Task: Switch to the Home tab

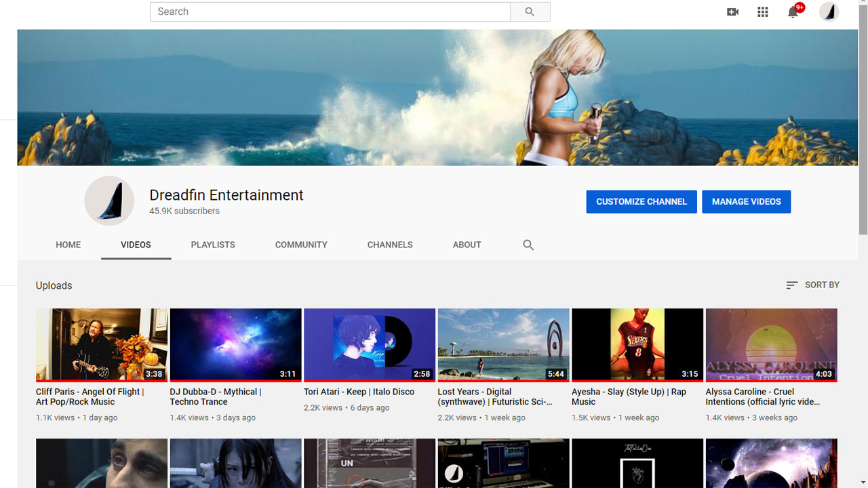Action: pos(68,245)
